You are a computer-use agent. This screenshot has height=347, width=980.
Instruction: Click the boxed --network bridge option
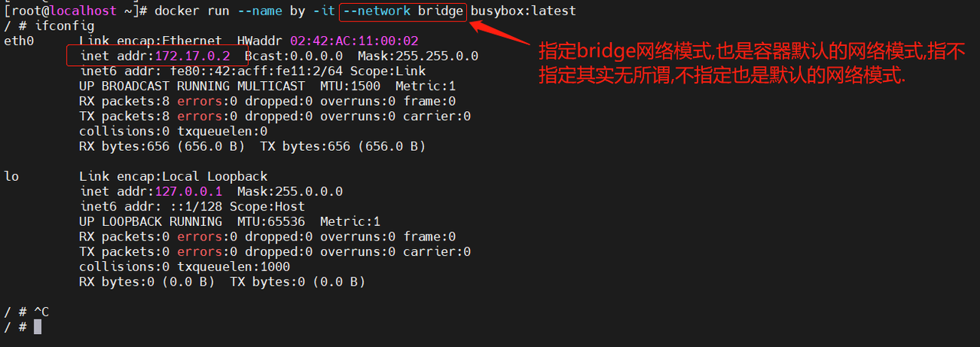click(x=403, y=11)
